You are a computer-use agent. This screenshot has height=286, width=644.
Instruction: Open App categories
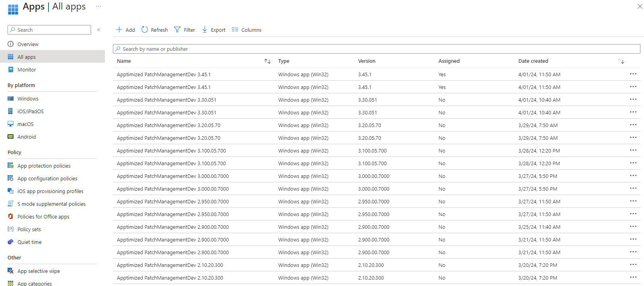click(35, 283)
